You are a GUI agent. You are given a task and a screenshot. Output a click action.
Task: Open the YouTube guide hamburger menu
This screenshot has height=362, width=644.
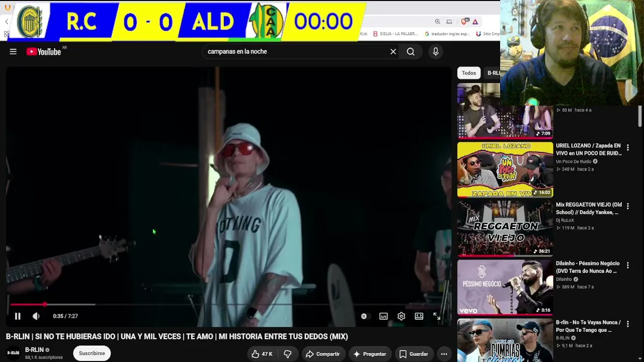coord(13,51)
